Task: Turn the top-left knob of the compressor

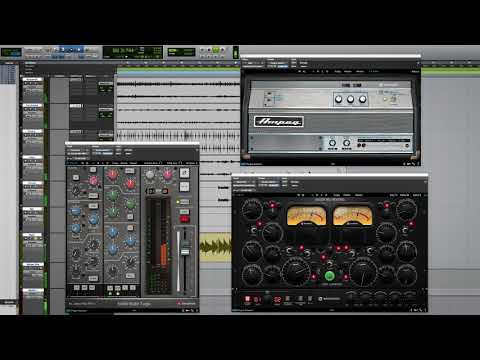Action: click(252, 209)
